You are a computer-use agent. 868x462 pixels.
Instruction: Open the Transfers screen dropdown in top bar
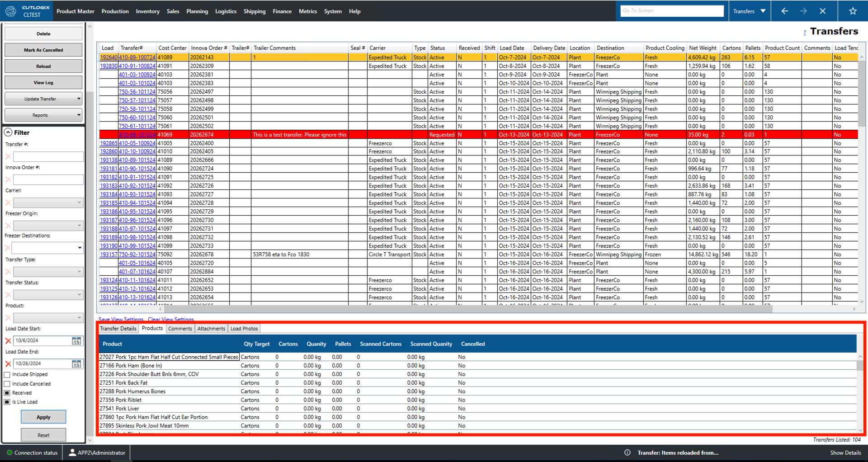click(763, 10)
